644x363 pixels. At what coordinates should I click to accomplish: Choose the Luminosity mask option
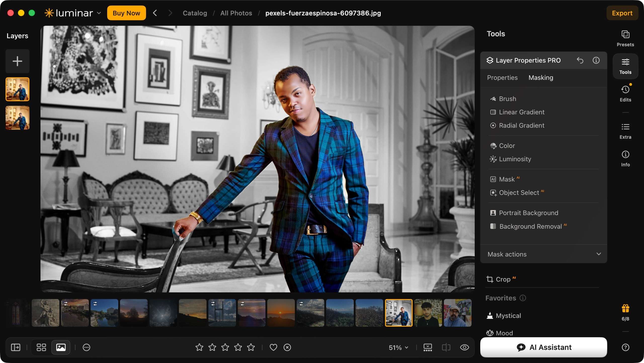pyautogui.click(x=511, y=159)
